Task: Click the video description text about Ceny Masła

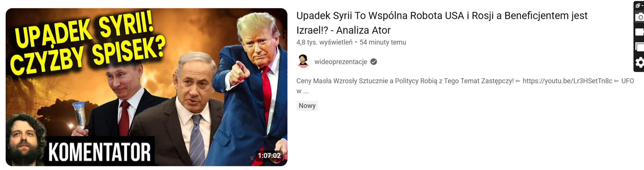Action: [x=465, y=86]
